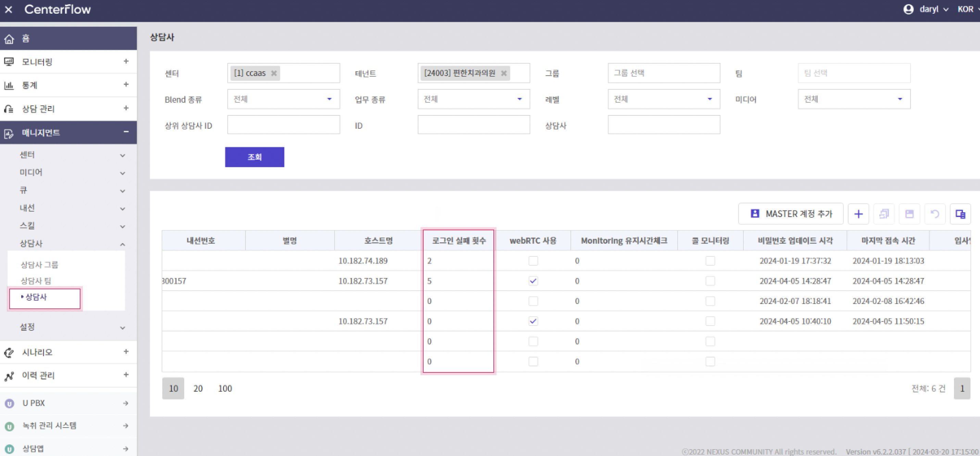Click the save (floppy disk) icon

click(909, 214)
